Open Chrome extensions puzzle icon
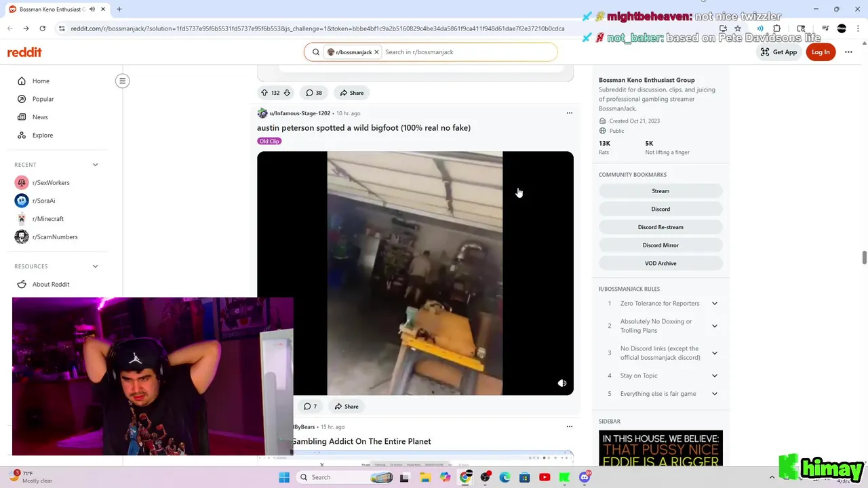The image size is (868, 488). [x=777, y=28]
